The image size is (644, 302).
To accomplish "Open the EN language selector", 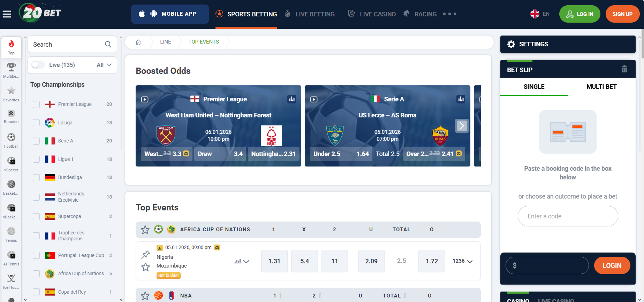I will tap(540, 14).
